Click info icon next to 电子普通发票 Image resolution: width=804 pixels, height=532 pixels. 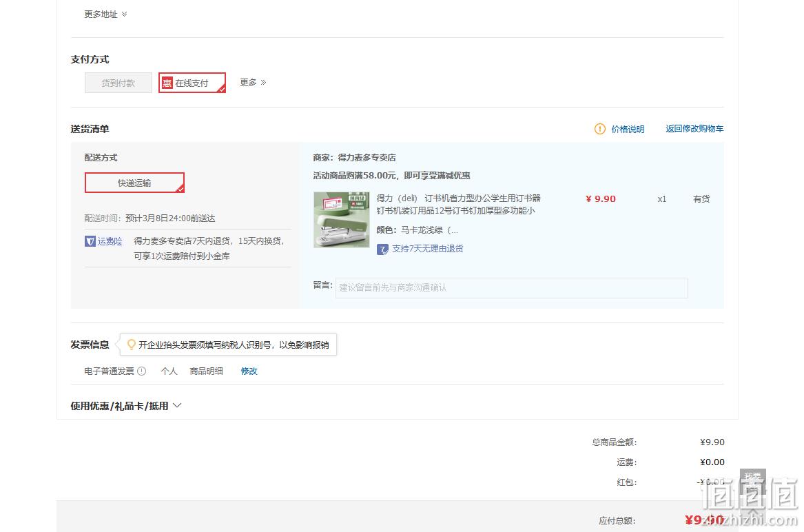click(x=141, y=371)
